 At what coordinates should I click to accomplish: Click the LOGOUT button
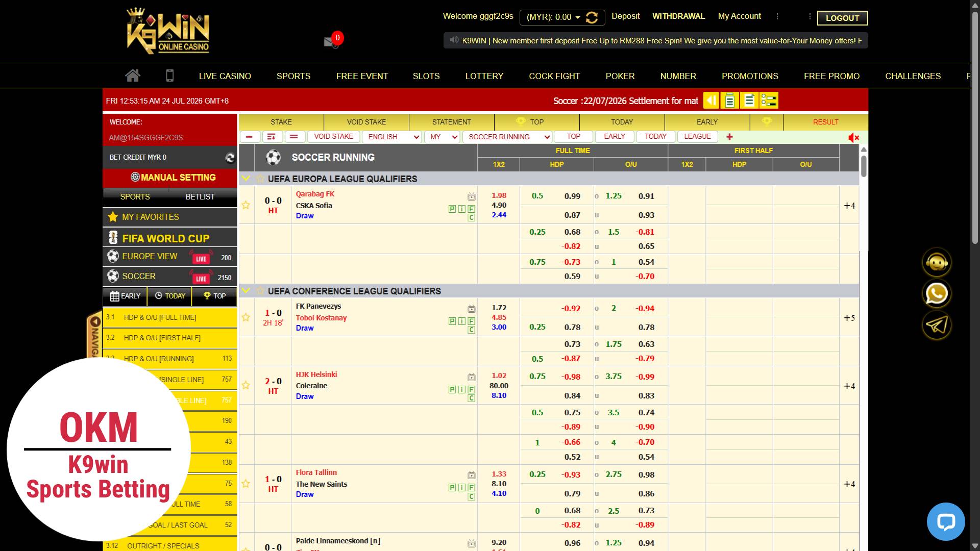click(x=842, y=18)
